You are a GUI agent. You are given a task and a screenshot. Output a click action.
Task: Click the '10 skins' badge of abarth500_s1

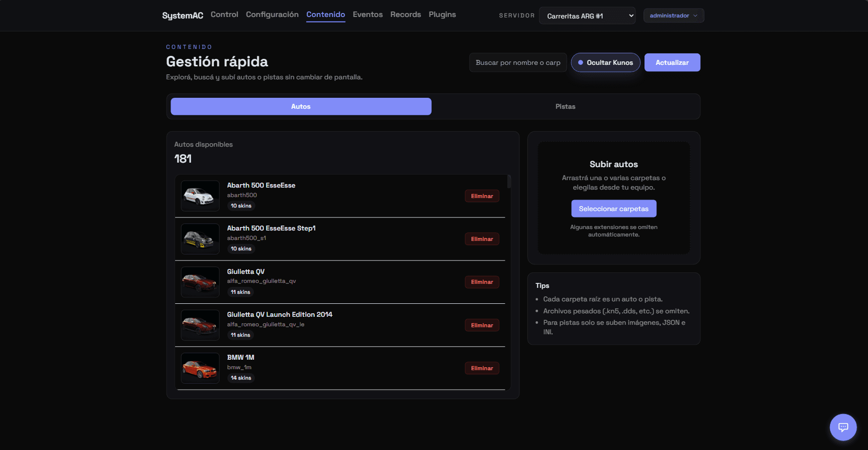tap(241, 248)
